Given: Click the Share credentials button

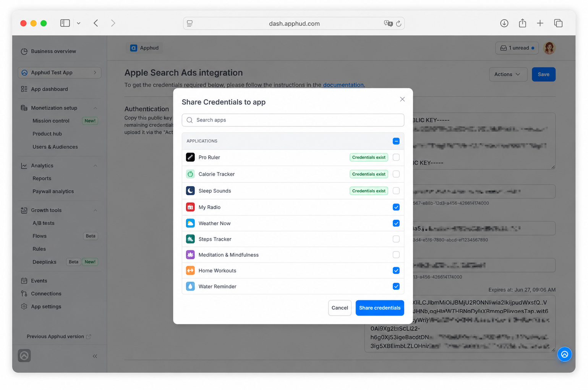Looking at the screenshot, I should (380, 308).
